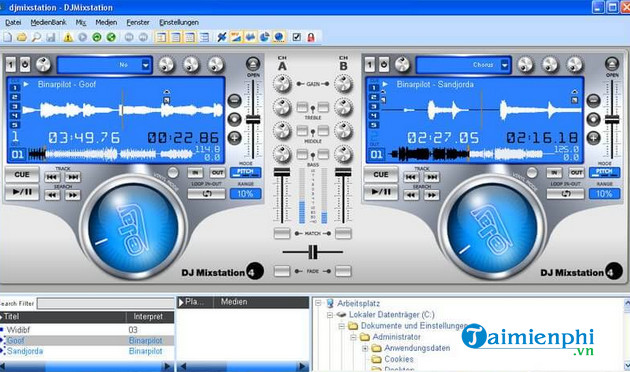Click the blue globe toolbar icon

[279, 37]
